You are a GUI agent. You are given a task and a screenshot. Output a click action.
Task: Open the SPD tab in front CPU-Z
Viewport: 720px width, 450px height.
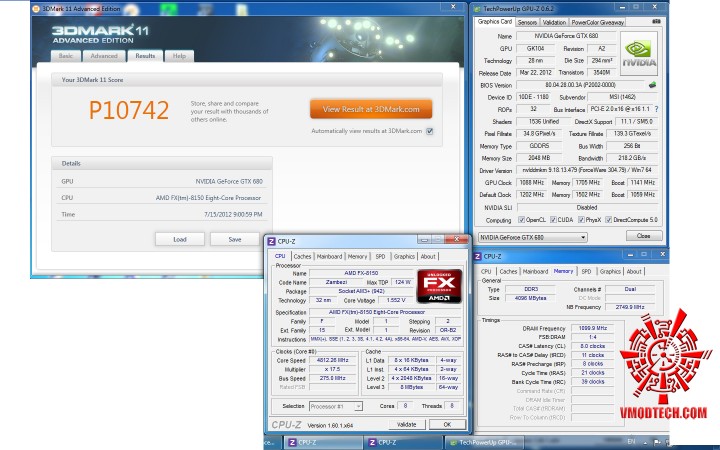[380, 257]
